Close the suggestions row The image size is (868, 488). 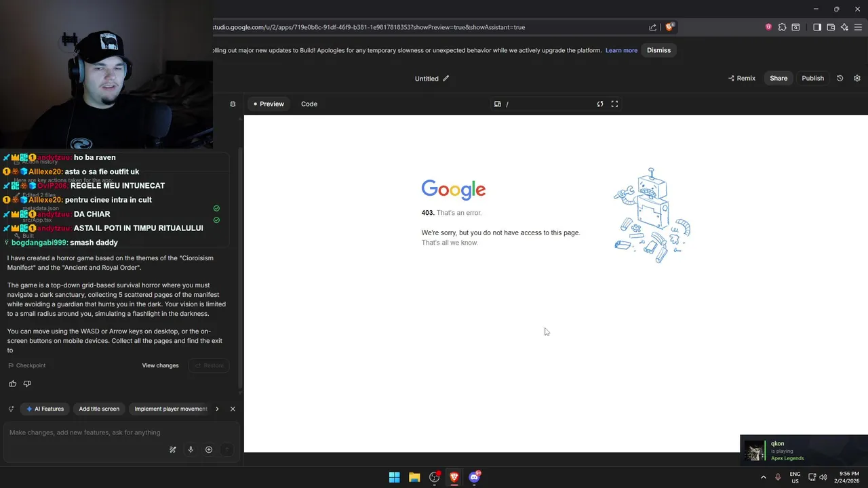(233, 409)
